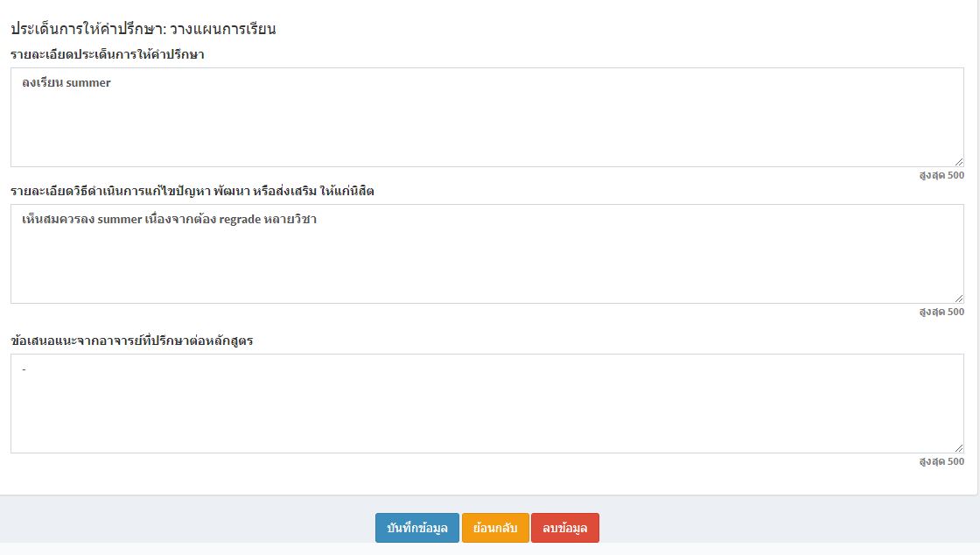Click the heading ประเด็นการให้คำปรึกษา: วางแผนการเรียน

(x=143, y=29)
